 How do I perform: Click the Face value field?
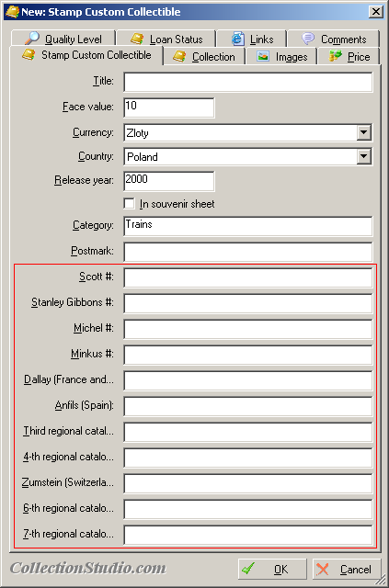click(169, 107)
